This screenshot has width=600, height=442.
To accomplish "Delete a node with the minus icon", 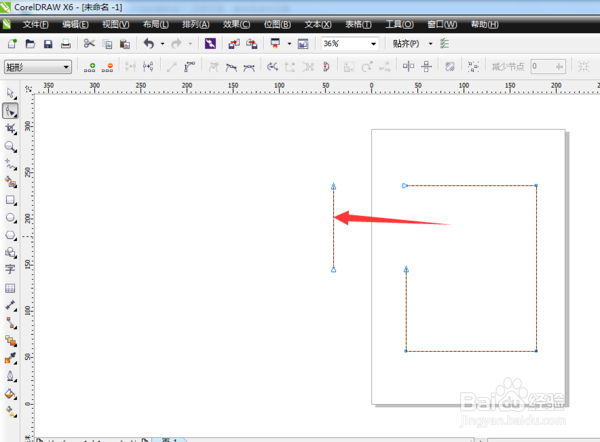I will (x=108, y=67).
